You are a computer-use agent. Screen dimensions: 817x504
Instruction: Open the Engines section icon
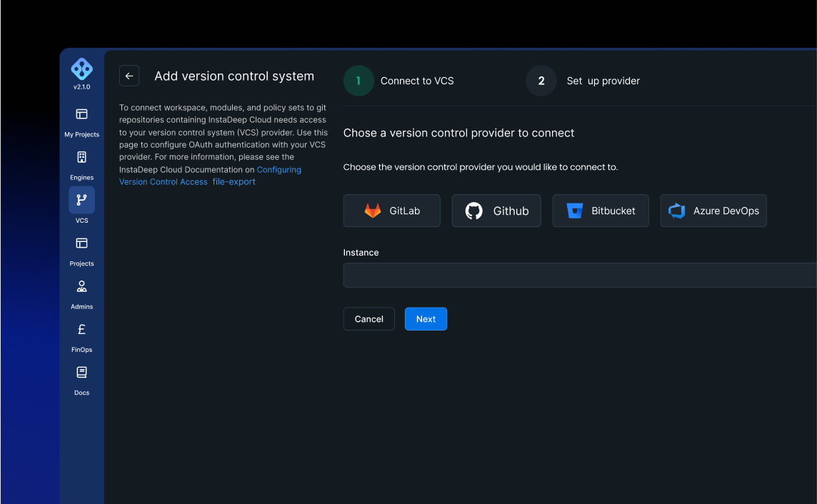pyautogui.click(x=82, y=157)
